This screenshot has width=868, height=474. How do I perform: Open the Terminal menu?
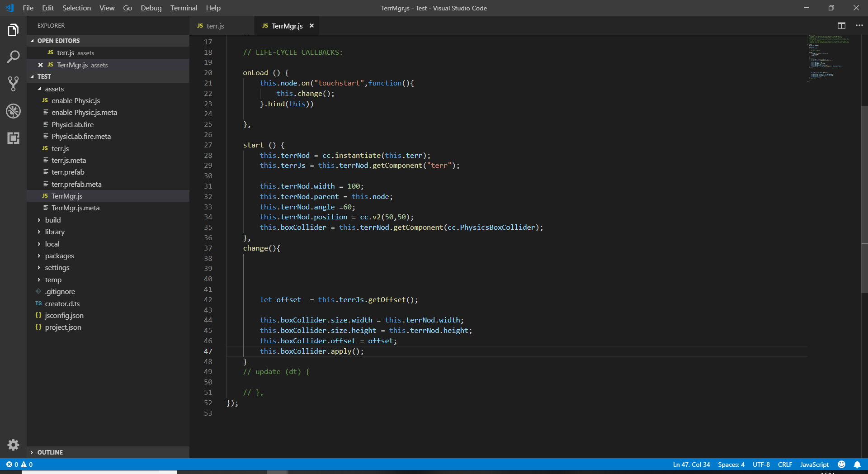[x=184, y=8]
